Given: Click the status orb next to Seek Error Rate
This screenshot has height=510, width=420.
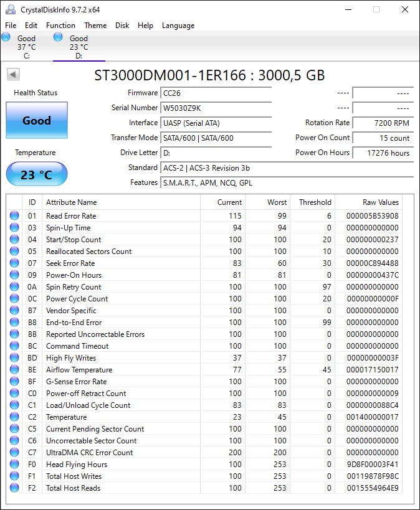Looking at the screenshot, I should point(14,263).
